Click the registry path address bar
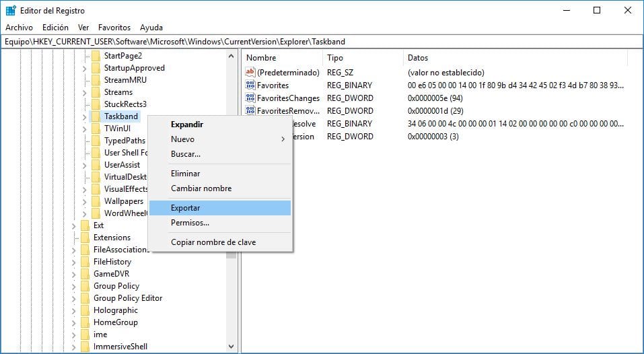Viewport: 644px width, 354px height. pos(322,42)
